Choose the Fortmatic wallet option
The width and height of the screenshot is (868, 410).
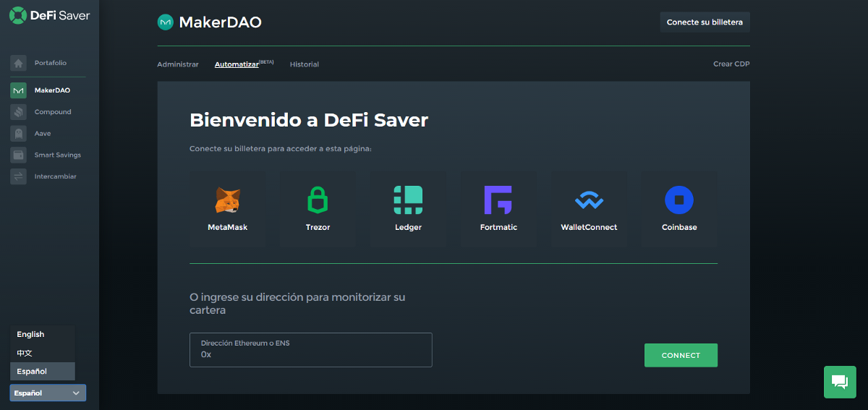click(498, 209)
